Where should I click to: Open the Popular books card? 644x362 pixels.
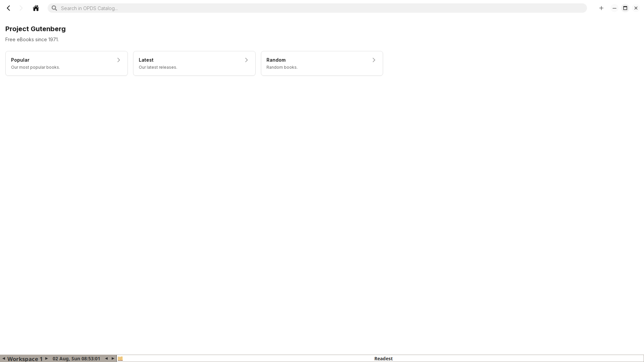(x=66, y=63)
